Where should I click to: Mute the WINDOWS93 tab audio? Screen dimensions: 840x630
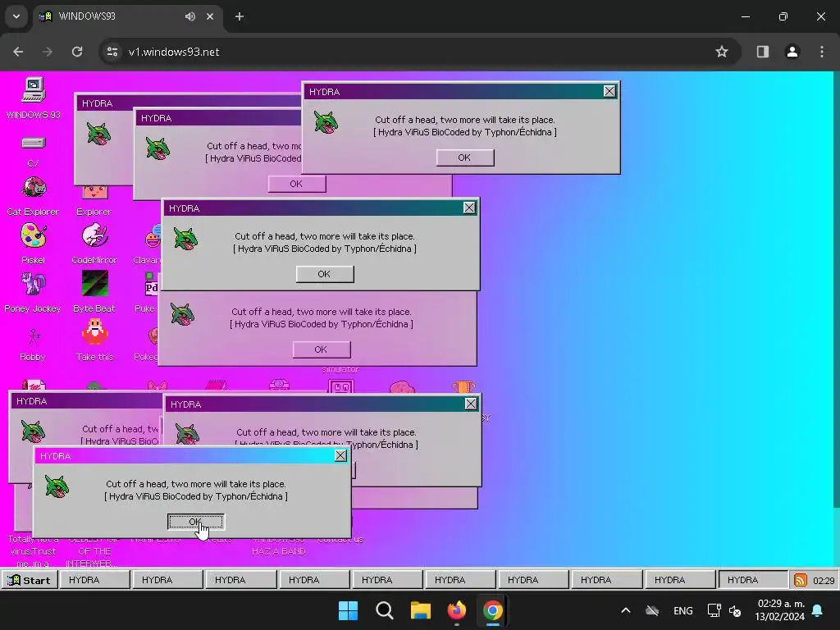coord(190,16)
